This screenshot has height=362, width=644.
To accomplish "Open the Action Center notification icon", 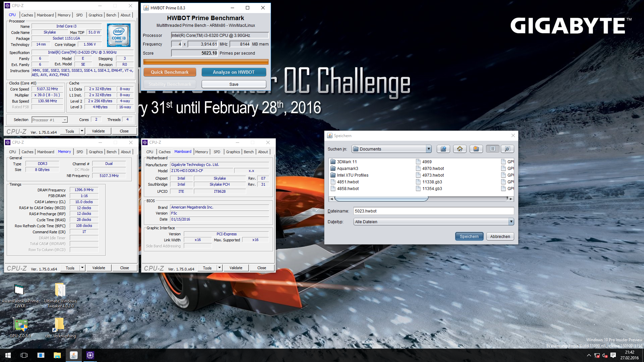I will tap(613, 355).
